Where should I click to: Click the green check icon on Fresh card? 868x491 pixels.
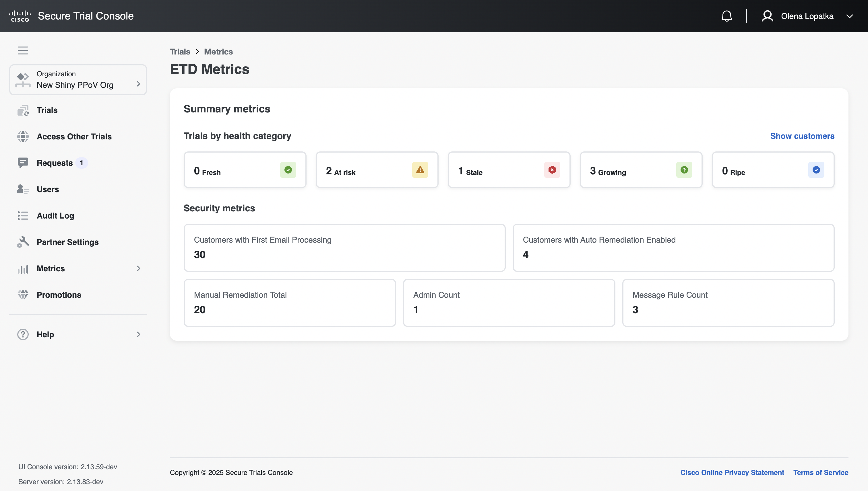[x=288, y=169]
